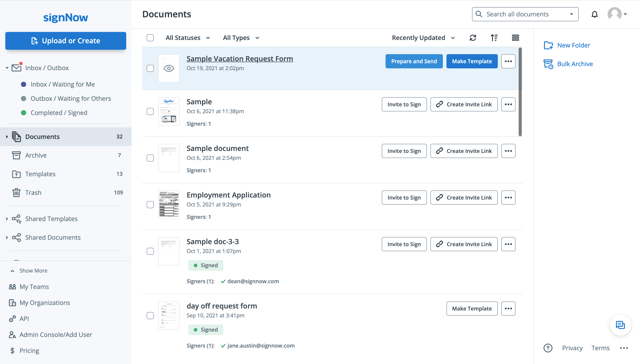Open the Templates section in sidebar
Image resolution: width=640 pixels, height=364 pixels.
click(40, 174)
